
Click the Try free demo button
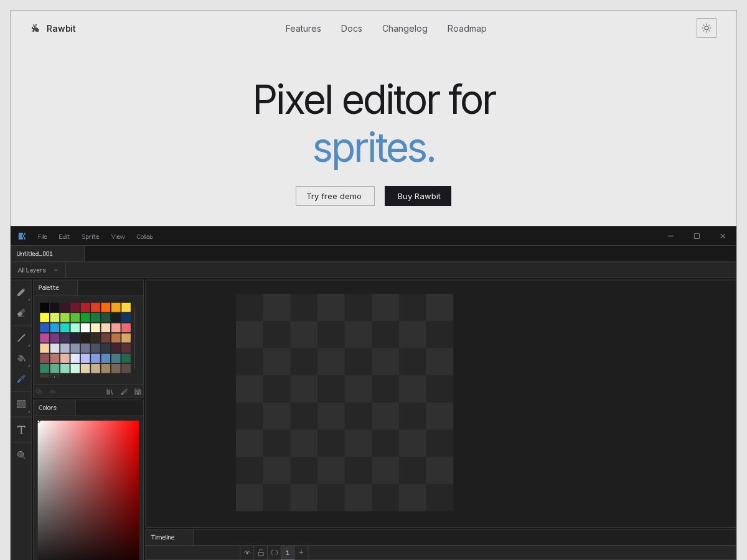[335, 196]
